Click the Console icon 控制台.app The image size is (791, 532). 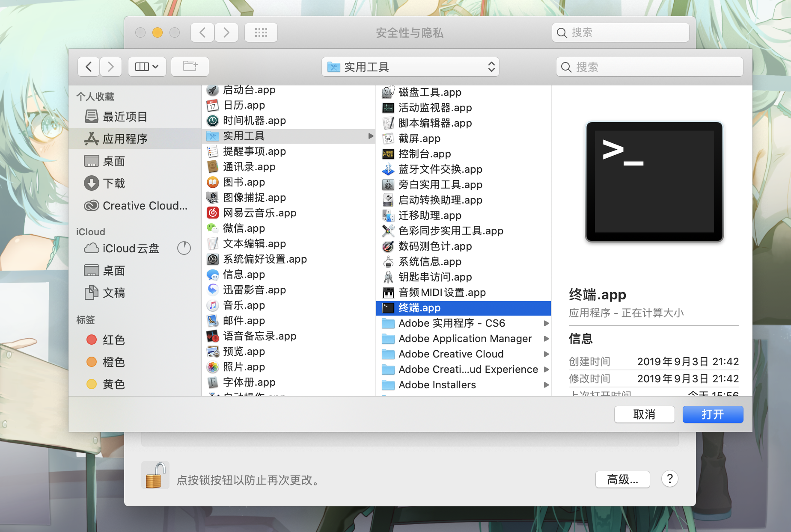[x=388, y=154]
